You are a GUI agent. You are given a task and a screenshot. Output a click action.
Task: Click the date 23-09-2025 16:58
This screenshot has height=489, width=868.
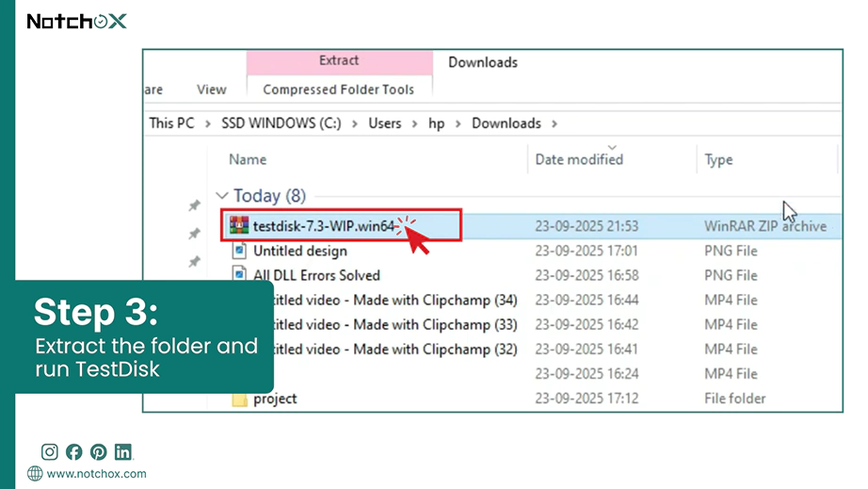click(587, 275)
